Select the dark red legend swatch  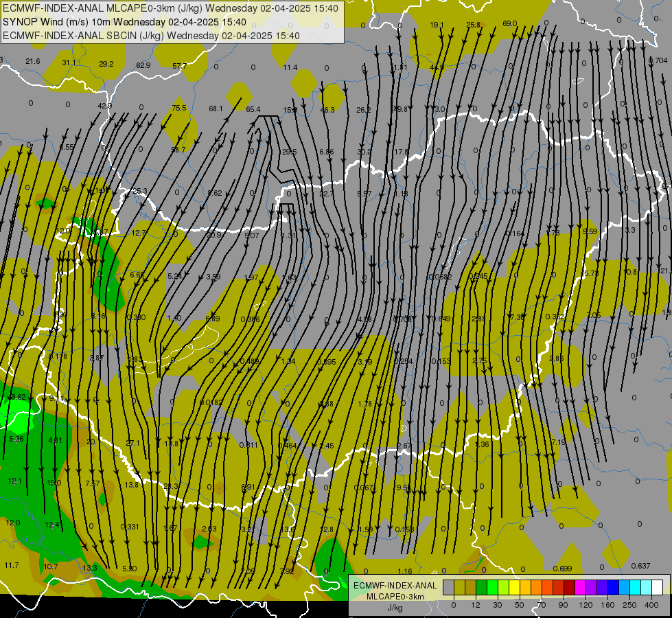569,588
